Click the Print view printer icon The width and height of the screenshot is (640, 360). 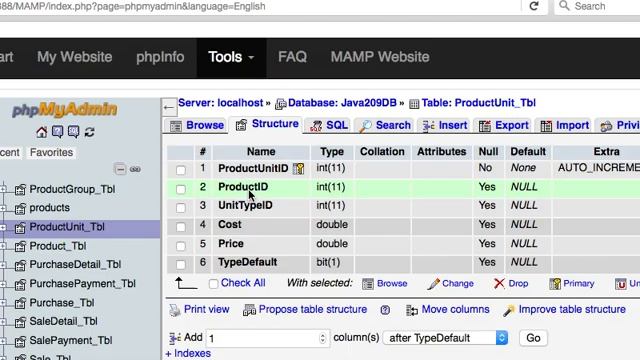tap(175, 310)
